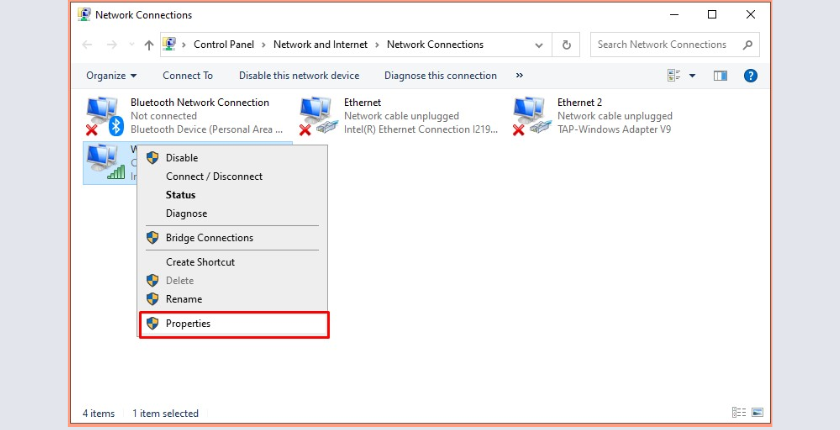Choose Create Shortcut from context menu
The width and height of the screenshot is (840, 430).
pyautogui.click(x=234, y=262)
